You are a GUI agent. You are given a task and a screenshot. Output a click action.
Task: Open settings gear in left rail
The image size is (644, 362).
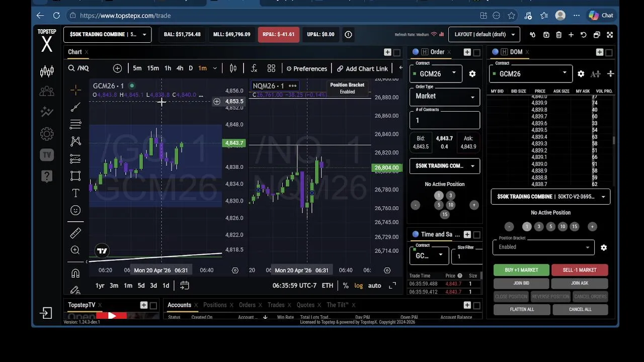[47, 134]
